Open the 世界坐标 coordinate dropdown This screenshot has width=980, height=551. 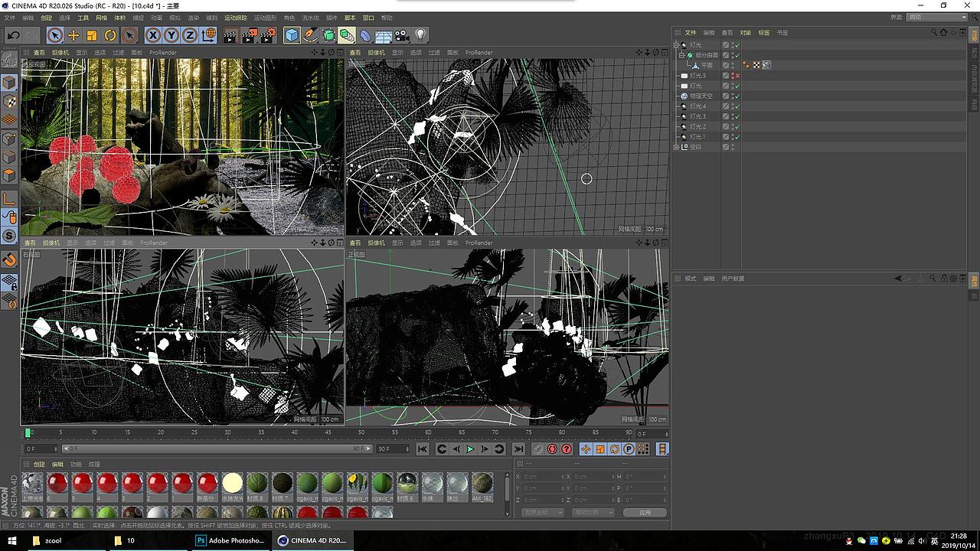(x=542, y=512)
